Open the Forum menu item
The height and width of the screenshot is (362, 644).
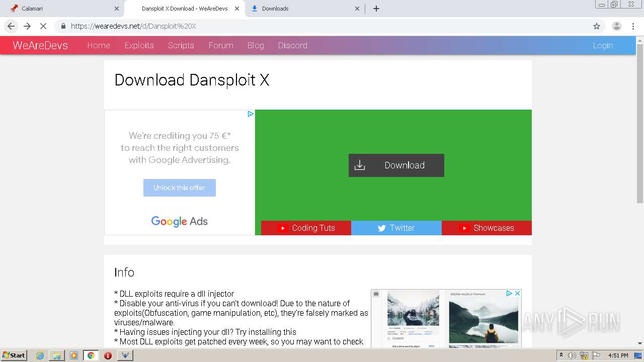point(221,45)
